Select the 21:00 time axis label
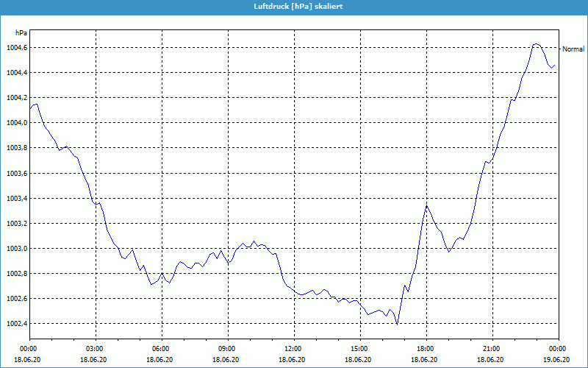The width and height of the screenshot is (588, 368). pos(491,349)
